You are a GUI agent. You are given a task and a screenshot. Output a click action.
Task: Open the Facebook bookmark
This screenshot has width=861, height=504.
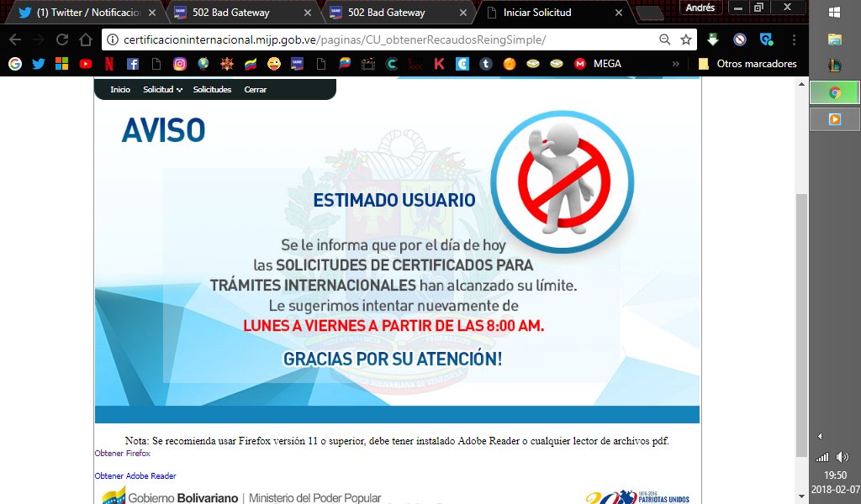(133, 64)
